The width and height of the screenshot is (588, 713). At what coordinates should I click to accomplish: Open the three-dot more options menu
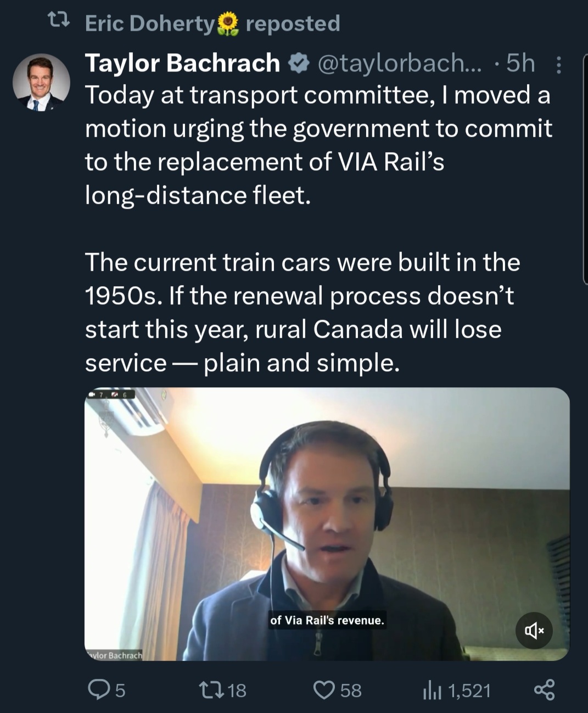click(x=558, y=65)
